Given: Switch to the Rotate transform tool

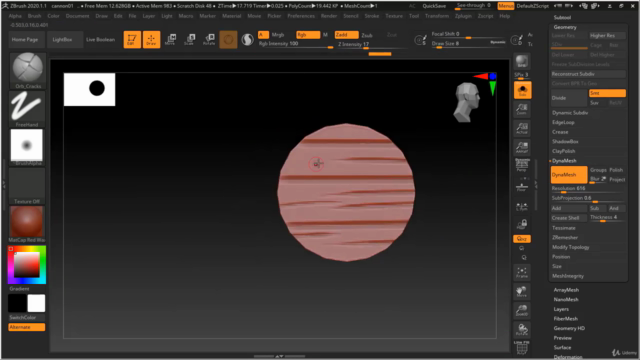Looking at the screenshot, I should click(209, 40).
